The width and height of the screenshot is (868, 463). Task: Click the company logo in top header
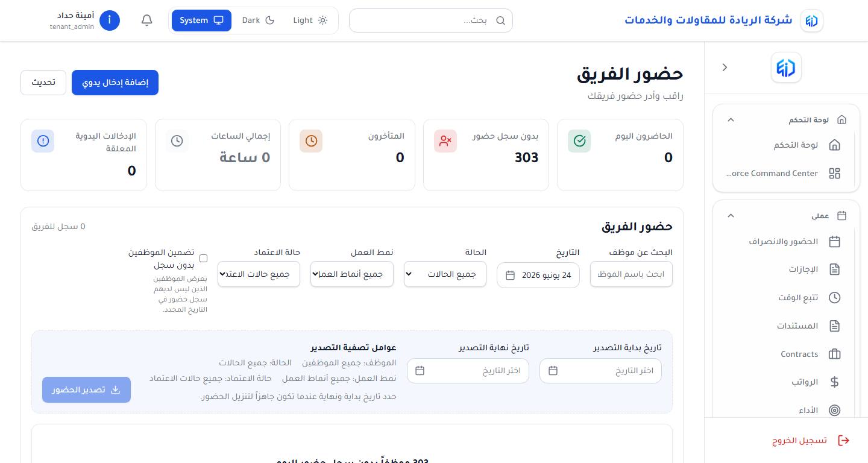[812, 20]
